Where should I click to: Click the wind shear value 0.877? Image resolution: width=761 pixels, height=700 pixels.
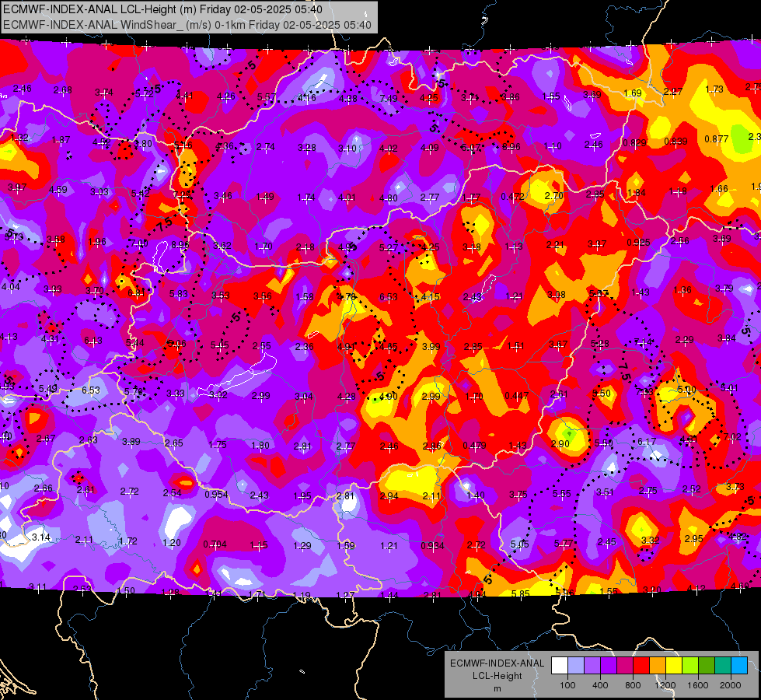(x=717, y=139)
